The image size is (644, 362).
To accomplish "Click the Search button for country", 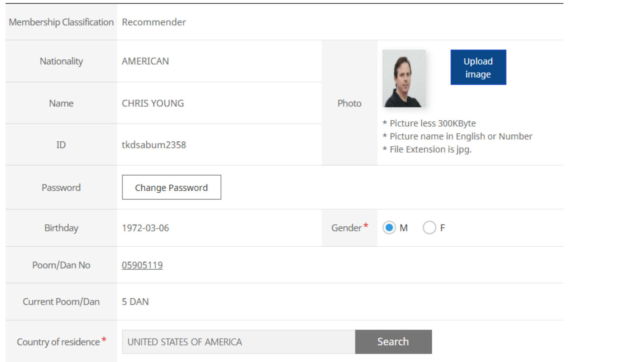I will [393, 342].
